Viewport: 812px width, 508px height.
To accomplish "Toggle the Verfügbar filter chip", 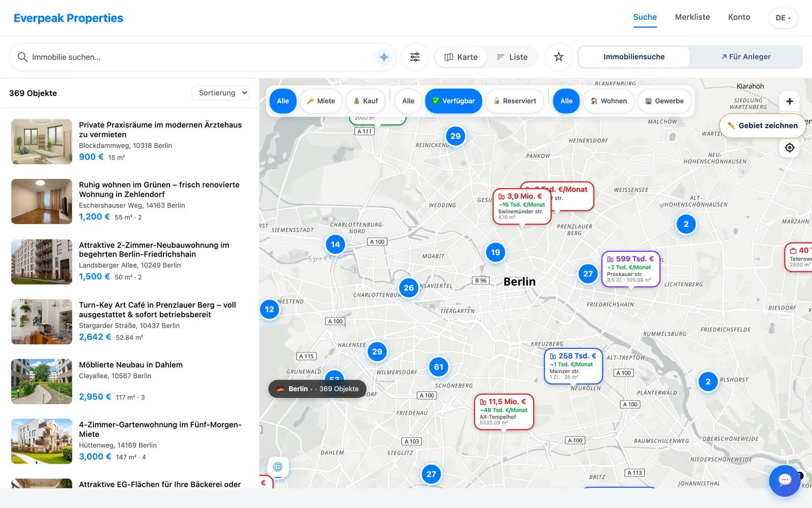I will tap(454, 101).
